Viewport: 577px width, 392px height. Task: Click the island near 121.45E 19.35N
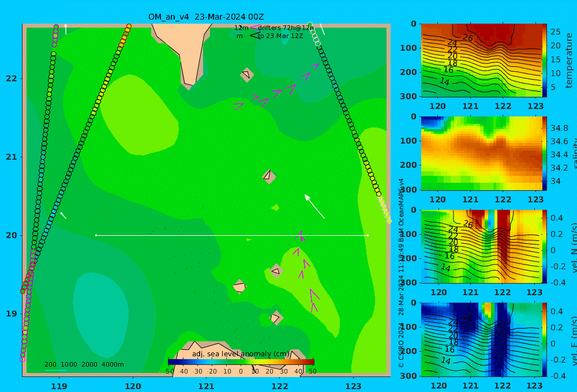(239, 287)
